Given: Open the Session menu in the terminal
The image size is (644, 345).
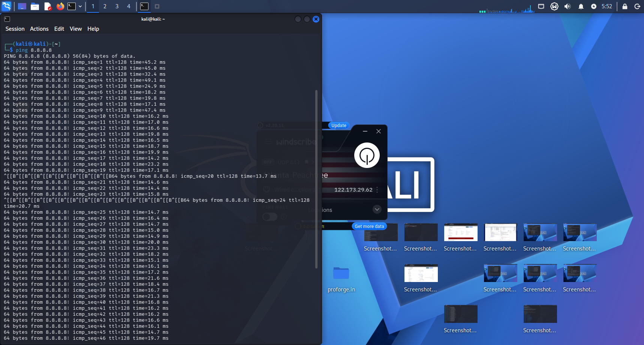Looking at the screenshot, I should coord(15,29).
